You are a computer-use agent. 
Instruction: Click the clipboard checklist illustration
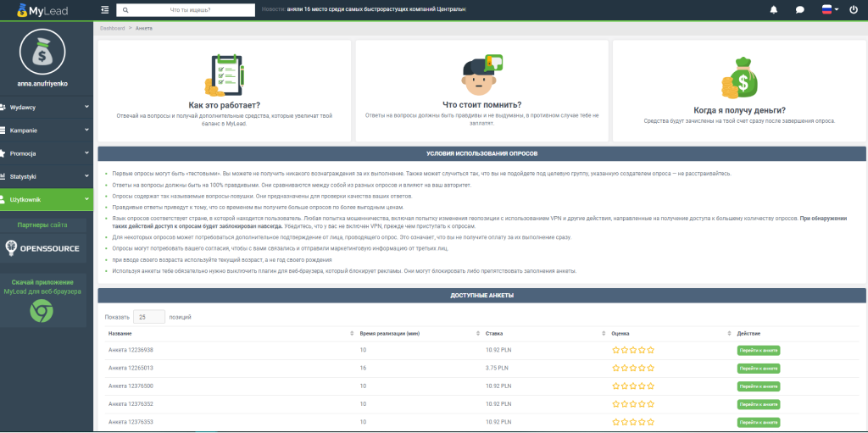point(224,75)
